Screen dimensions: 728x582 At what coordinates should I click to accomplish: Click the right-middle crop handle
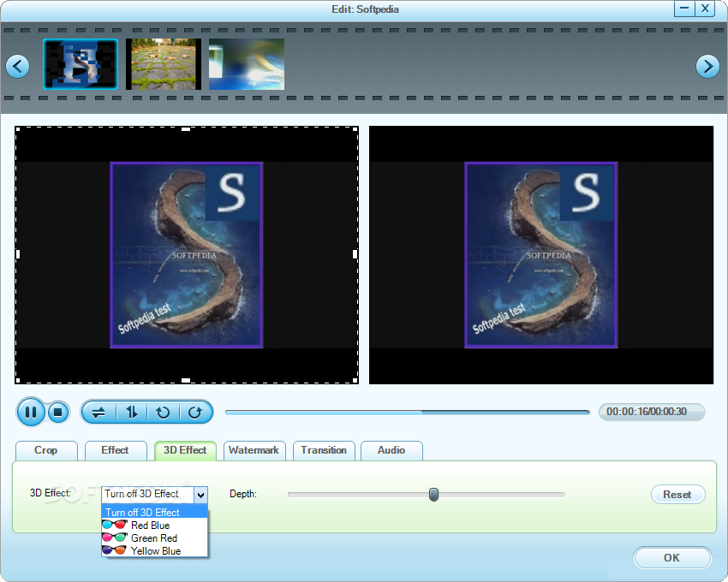coord(355,254)
